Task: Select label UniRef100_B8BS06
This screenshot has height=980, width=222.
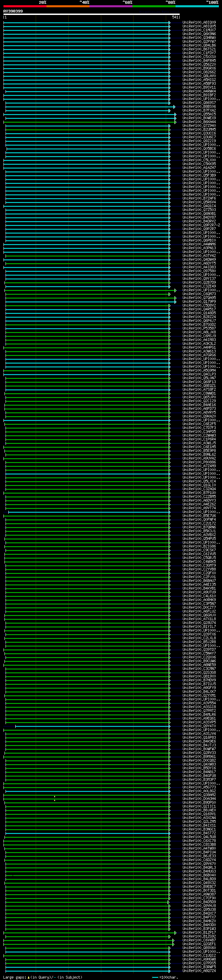Action: coord(199,106)
